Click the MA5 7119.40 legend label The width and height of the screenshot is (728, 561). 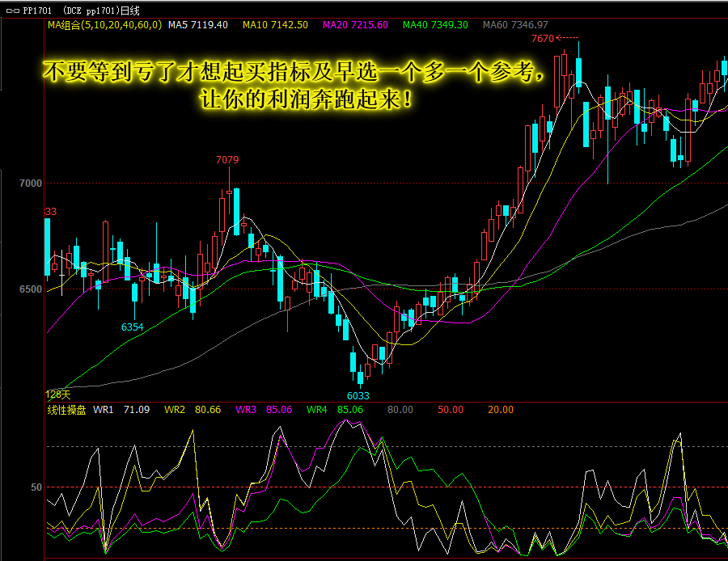pyautogui.click(x=198, y=25)
